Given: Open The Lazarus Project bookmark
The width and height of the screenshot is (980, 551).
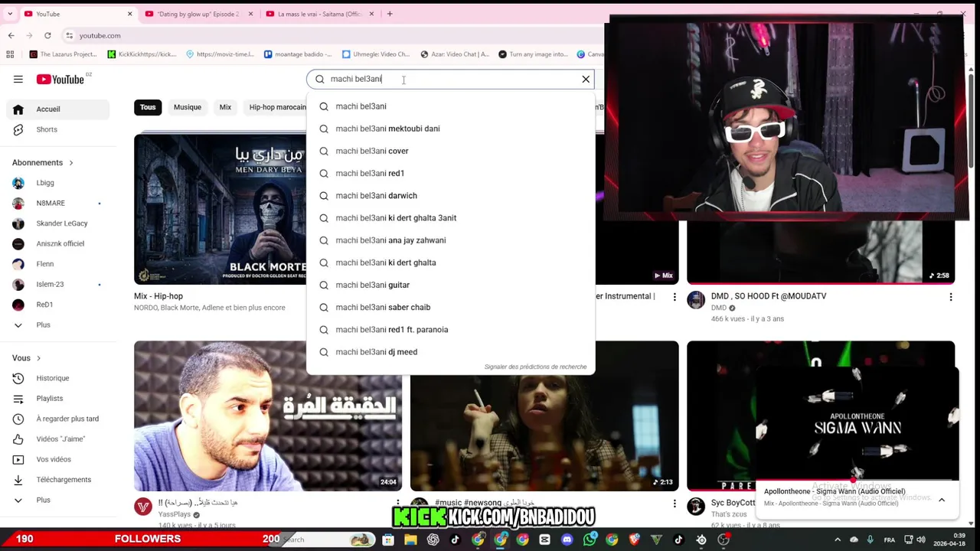Looking at the screenshot, I should pyautogui.click(x=63, y=54).
